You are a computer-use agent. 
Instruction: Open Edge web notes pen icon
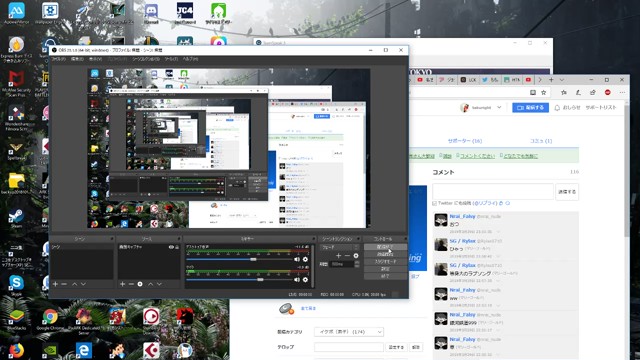click(578, 93)
